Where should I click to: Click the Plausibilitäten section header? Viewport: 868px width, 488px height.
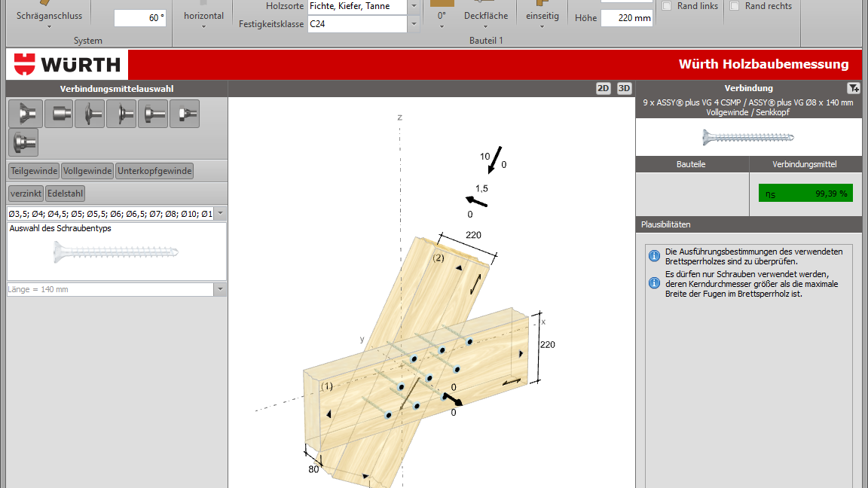tap(748, 224)
